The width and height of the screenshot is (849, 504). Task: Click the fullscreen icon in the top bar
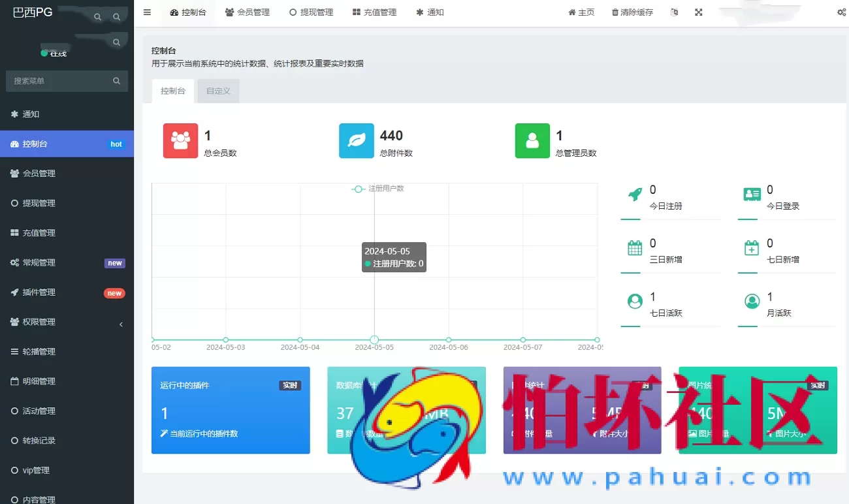pos(698,12)
